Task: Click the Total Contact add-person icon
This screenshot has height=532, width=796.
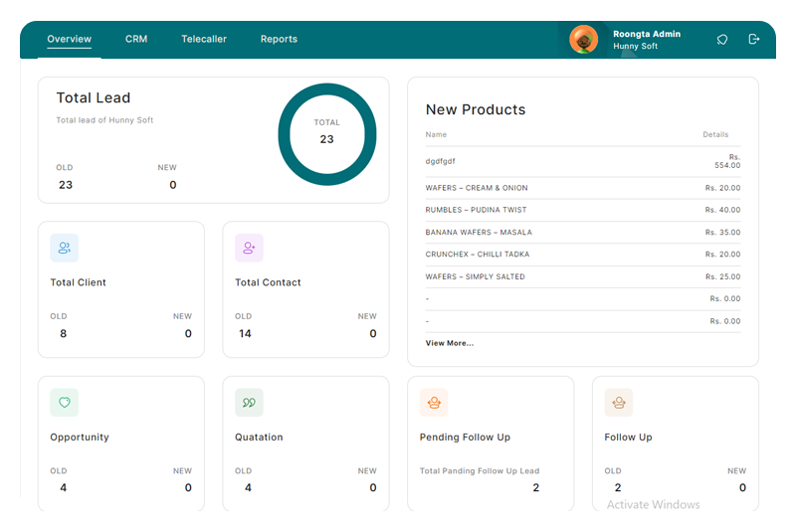Action: click(249, 248)
